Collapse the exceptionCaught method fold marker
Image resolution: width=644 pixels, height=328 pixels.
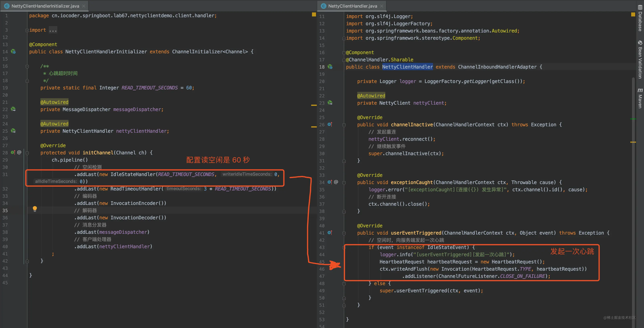(344, 183)
